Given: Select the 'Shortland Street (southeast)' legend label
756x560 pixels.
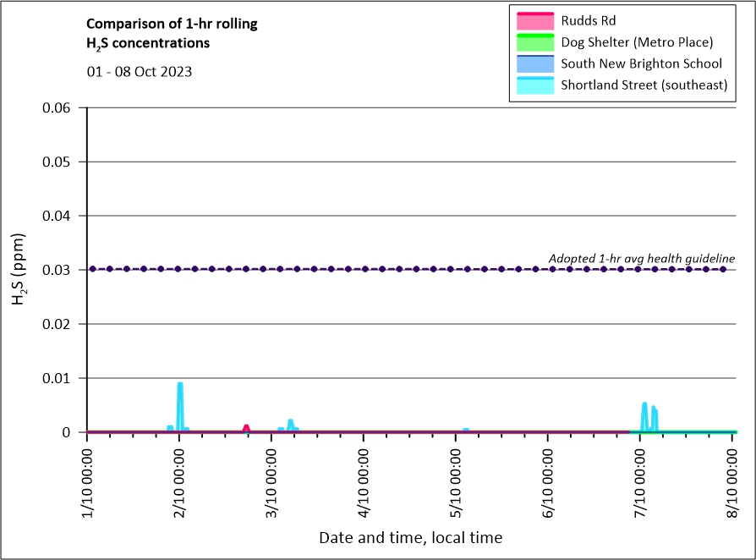Looking at the screenshot, I should [644, 85].
